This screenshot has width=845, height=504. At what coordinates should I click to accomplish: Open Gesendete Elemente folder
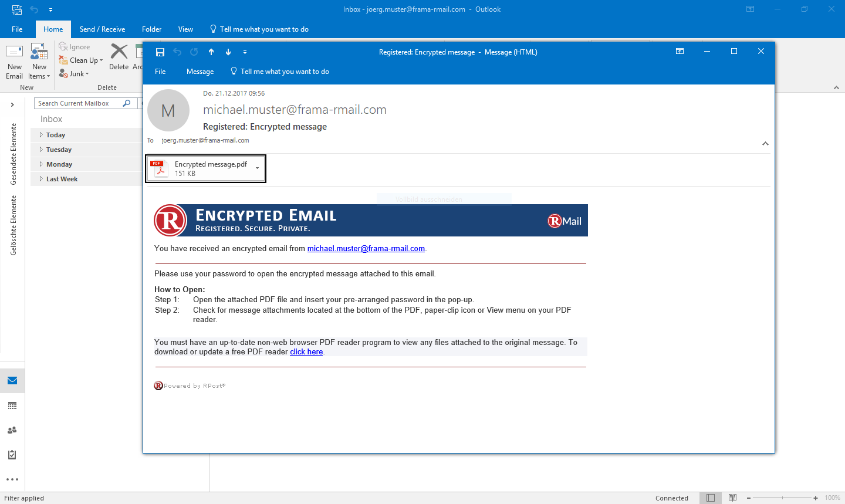tap(13, 154)
